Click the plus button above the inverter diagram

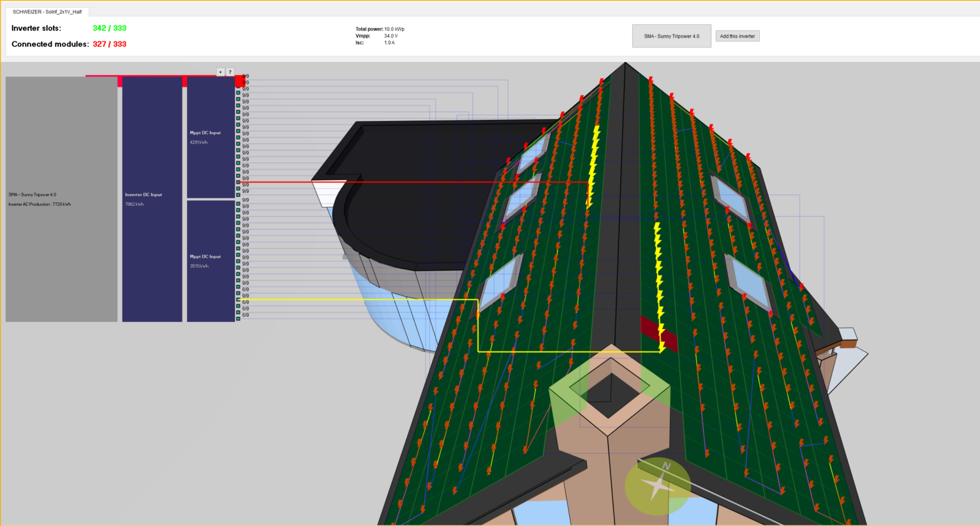tap(220, 72)
